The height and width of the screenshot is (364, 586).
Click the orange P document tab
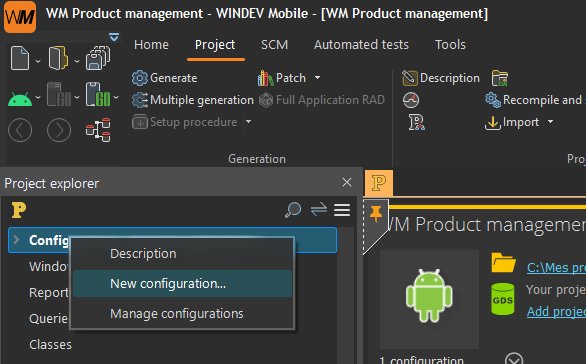[379, 183]
